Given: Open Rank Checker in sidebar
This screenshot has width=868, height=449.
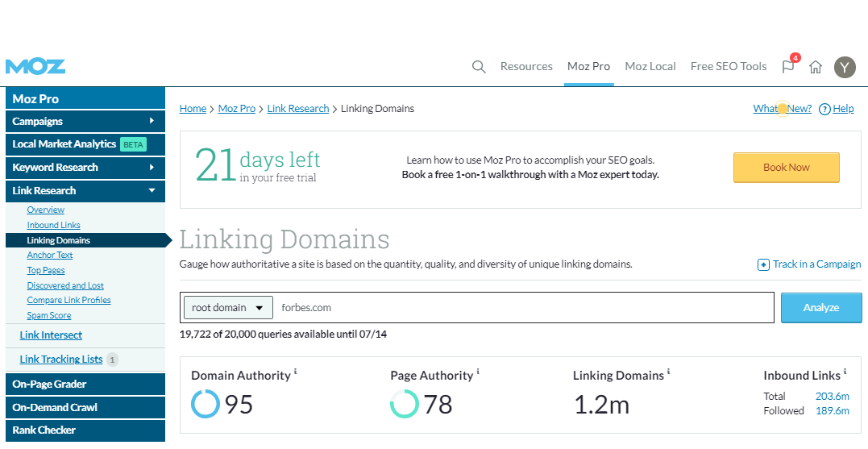Looking at the screenshot, I should [85, 430].
